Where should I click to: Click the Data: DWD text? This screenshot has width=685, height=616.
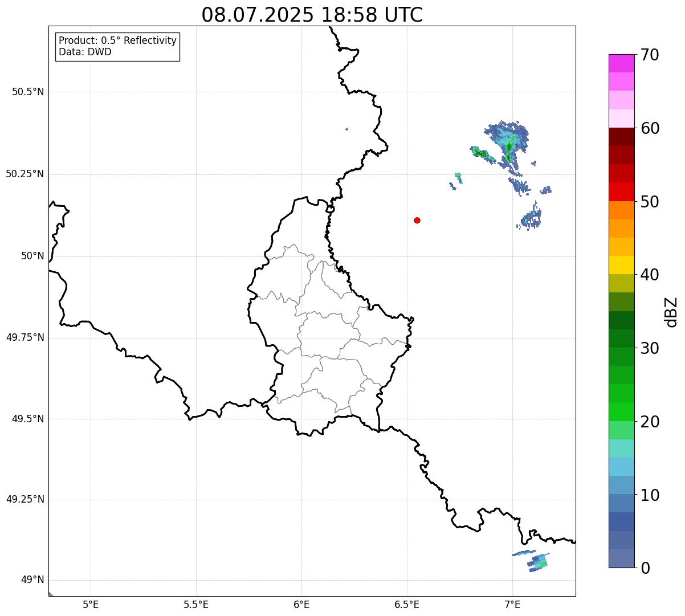85,52
